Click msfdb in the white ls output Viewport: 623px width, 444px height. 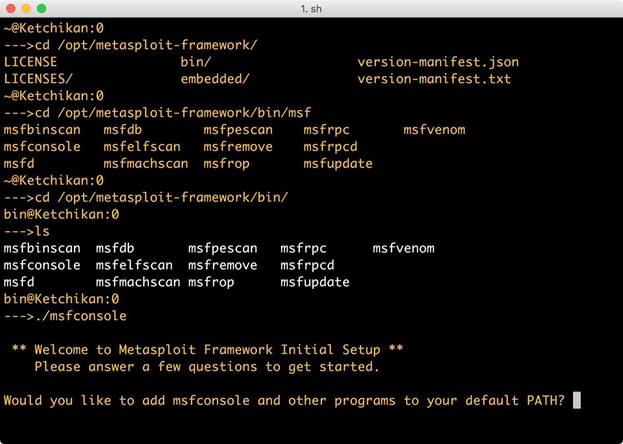tap(115, 248)
